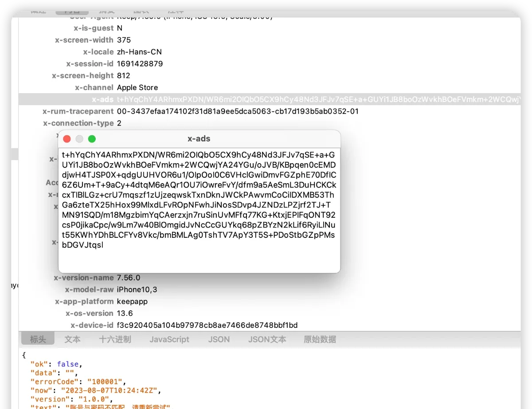Open the 文本 tab
The image size is (532, 409).
pos(72,339)
